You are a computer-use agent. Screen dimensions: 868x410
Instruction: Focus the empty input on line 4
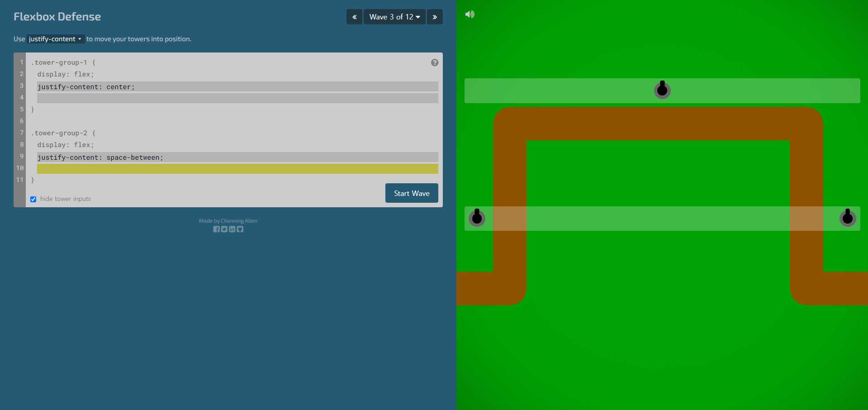tap(237, 98)
